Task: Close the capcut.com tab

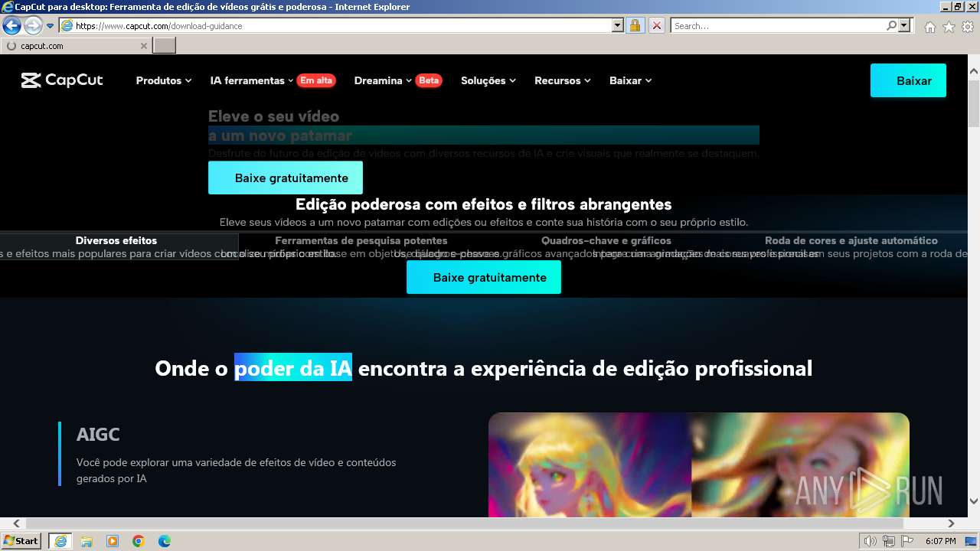Action: [x=144, y=46]
